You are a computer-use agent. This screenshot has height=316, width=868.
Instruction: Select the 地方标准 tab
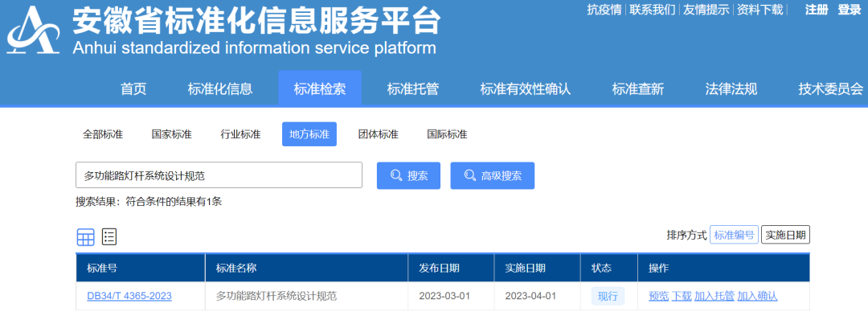309,134
